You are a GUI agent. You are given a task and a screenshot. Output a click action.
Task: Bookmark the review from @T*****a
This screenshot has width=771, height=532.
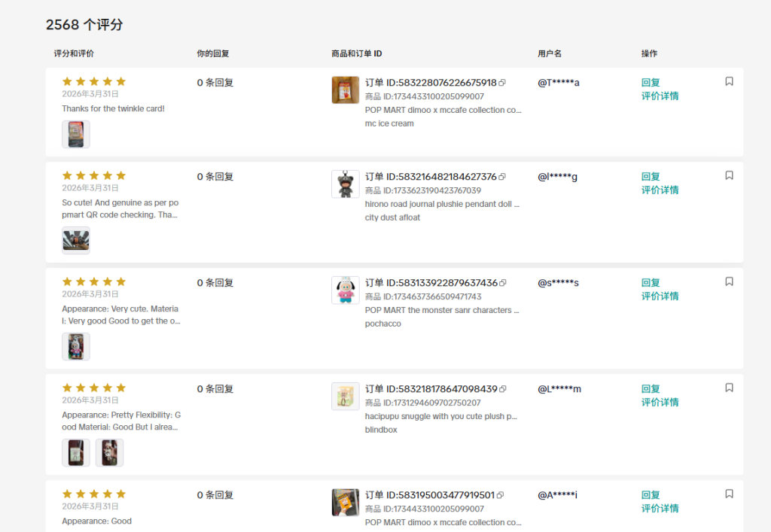pyautogui.click(x=729, y=81)
